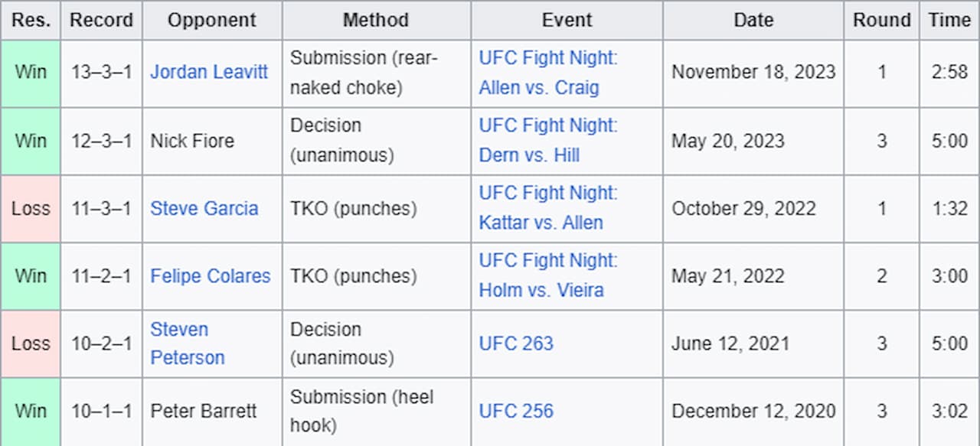This screenshot has height=446, width=980.
Task: Follow the Felipe Colares link
Action: coord(211,275)
